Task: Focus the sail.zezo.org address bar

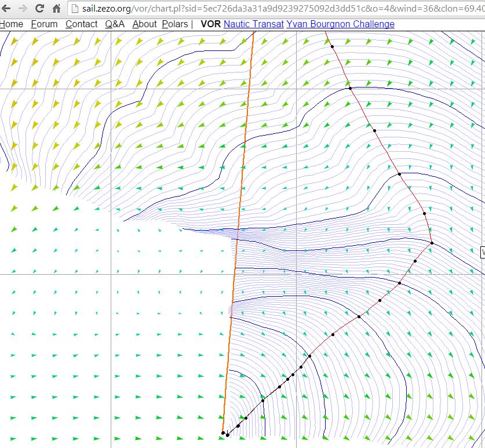Action: [x=276, y=8]
